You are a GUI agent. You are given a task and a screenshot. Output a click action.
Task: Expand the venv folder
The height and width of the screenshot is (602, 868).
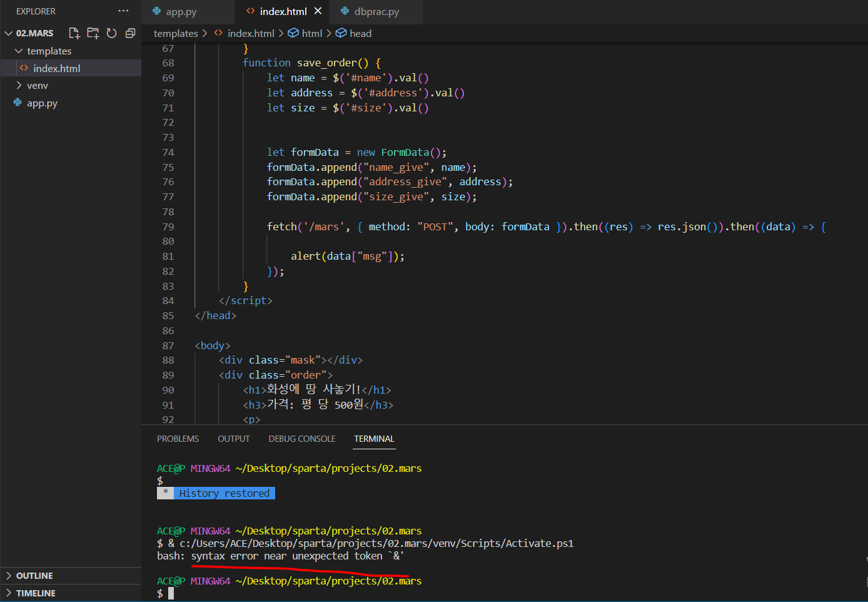pyautogui.click(x=19, y=85)
